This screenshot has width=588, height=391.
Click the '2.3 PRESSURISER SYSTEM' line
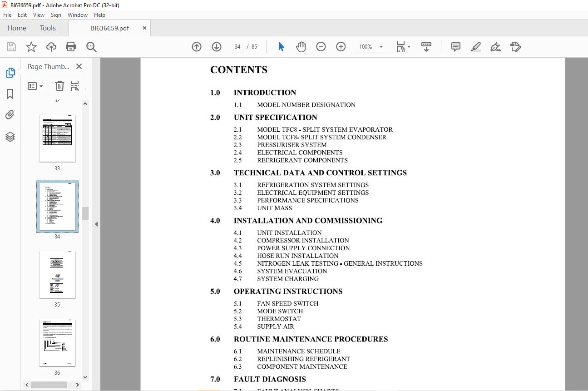[x=280, y=145]
